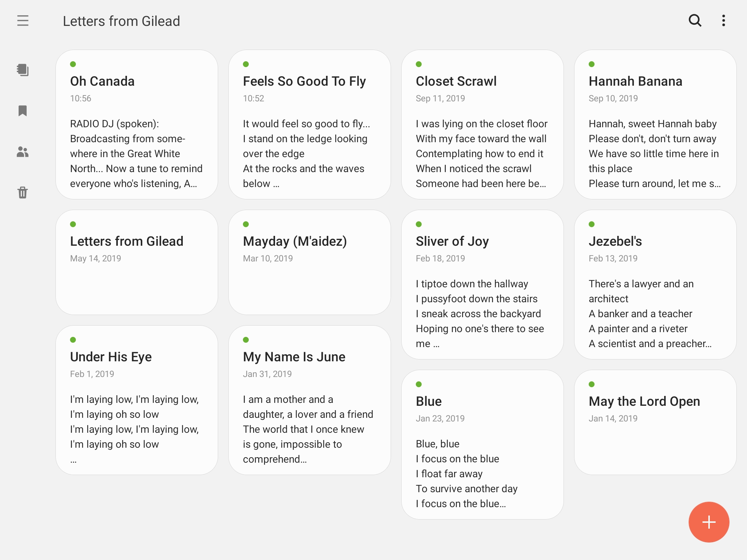The height and width of the screenshot is (560, 747).
Task: Open the Hannah Banana note
Action: point(655,125)
